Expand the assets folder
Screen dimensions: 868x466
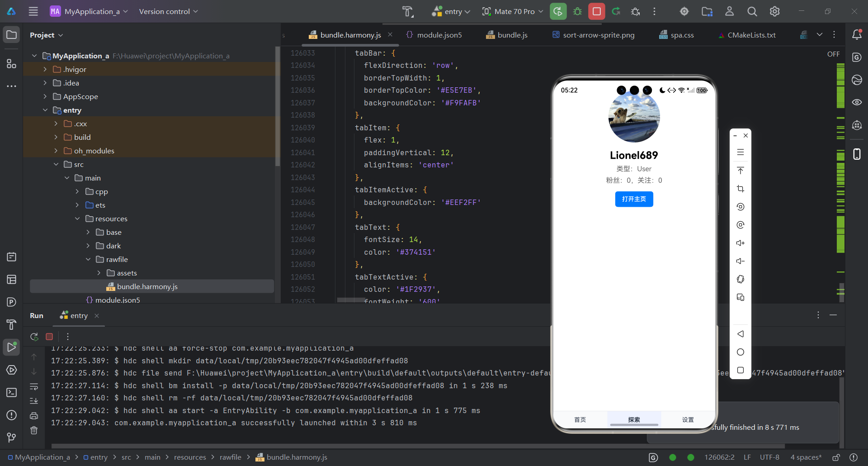(99, 273)
